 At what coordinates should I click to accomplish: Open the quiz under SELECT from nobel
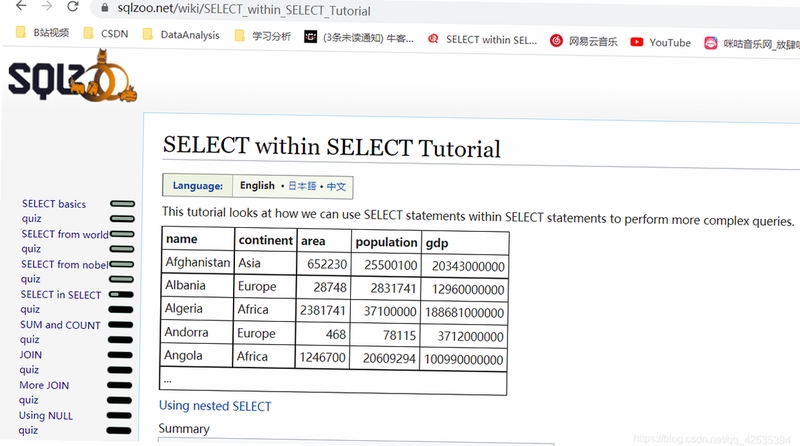point(31,279)
